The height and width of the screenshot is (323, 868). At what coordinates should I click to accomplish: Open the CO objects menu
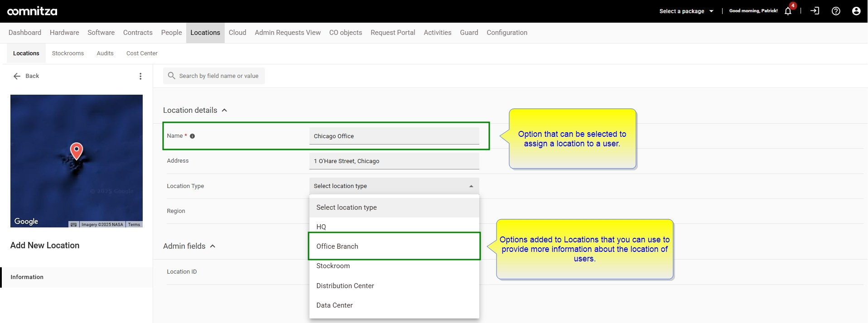pyautogui.click(x=346, y=33)
